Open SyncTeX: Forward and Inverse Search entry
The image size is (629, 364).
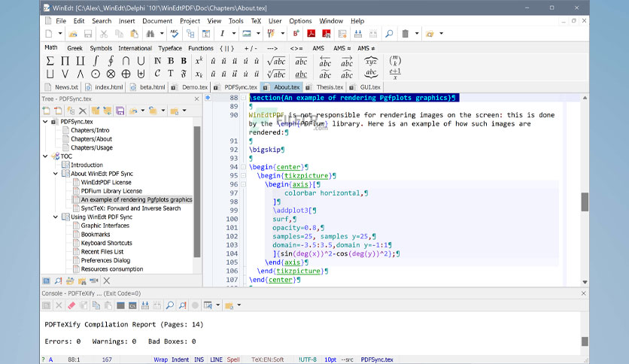click(131, 208)
